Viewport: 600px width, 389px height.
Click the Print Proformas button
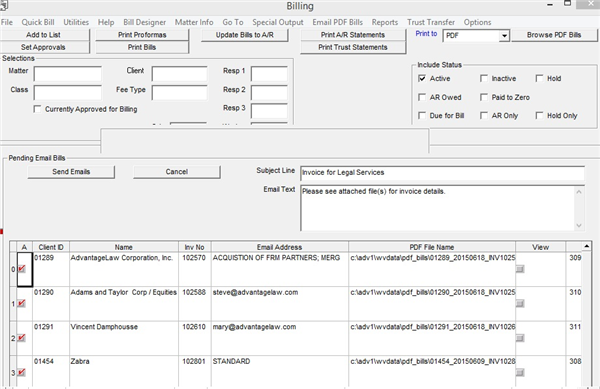point(142,35)
